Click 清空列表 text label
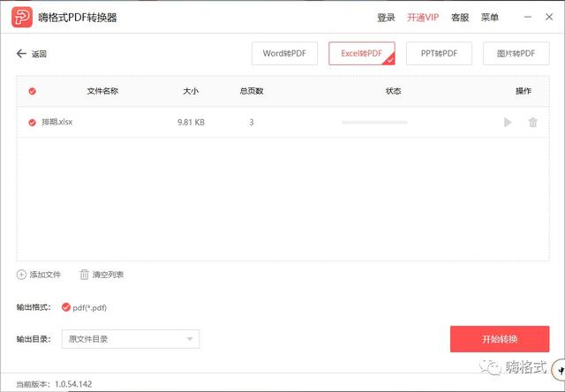The width and height of the screenshot is (565, 392). [108, 275]
